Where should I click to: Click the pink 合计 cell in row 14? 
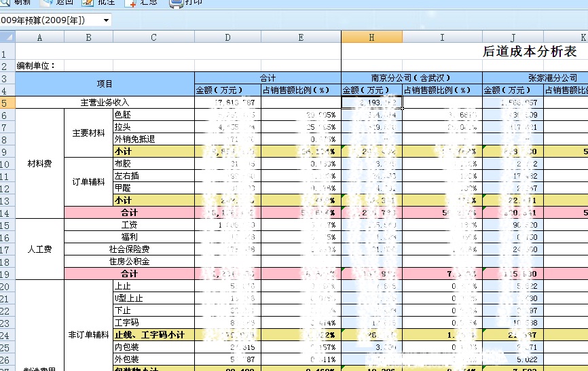(130, 213)
